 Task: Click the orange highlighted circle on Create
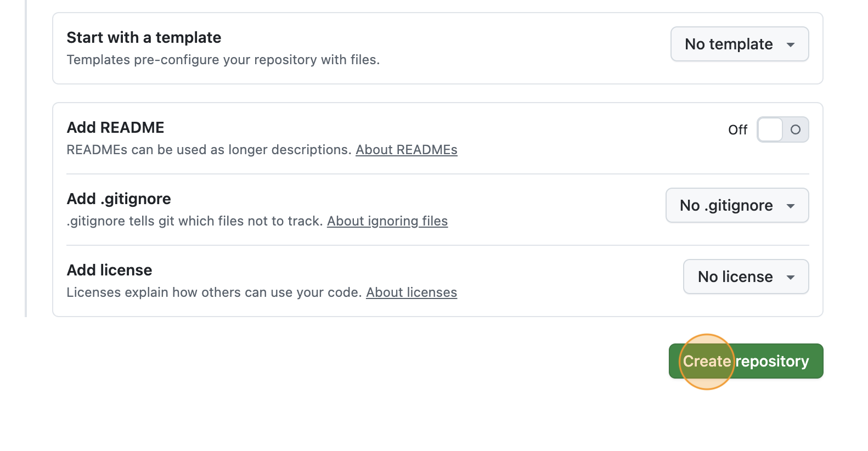(706, 362)
